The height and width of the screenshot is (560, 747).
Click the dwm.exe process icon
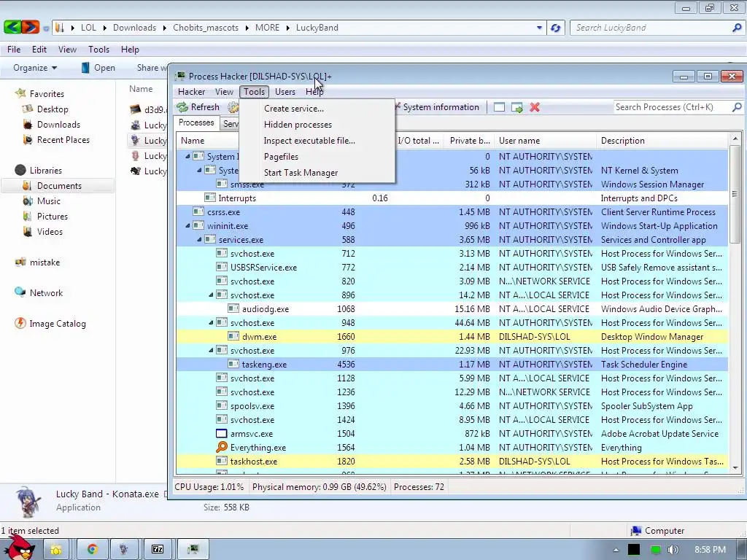(x=233, y=336)
